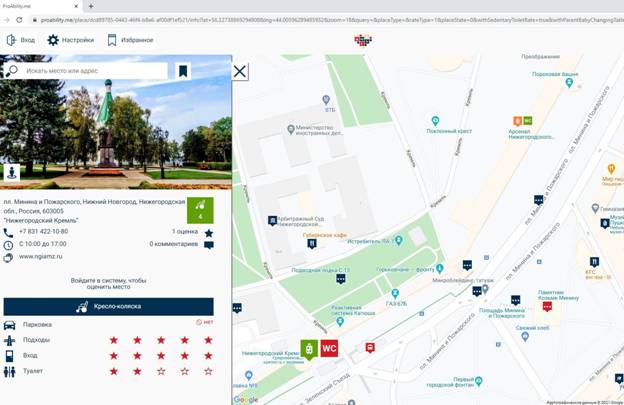The width and height of the screenshot is (624, 405).
Task: Rate Туалет with the fourth star
Action: [x=185, y=371]
